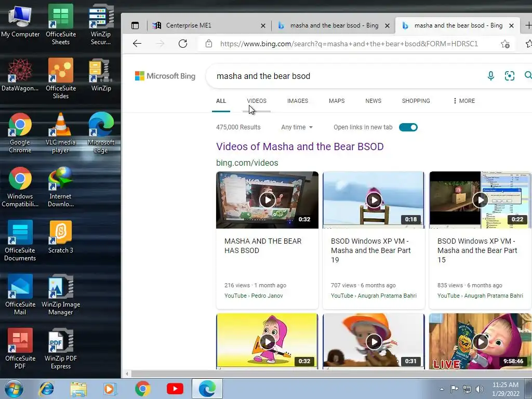Add this page to favorites star icon
This screenshot has width=532, height=399.
505,44
